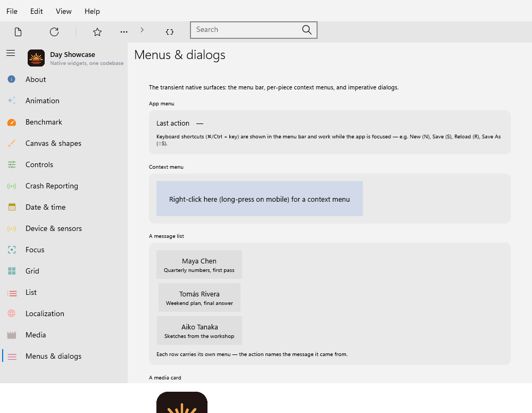This screenshot has width=532, height=413.
Task: Open the Edit menu
Action: click(x=36, y=11)
